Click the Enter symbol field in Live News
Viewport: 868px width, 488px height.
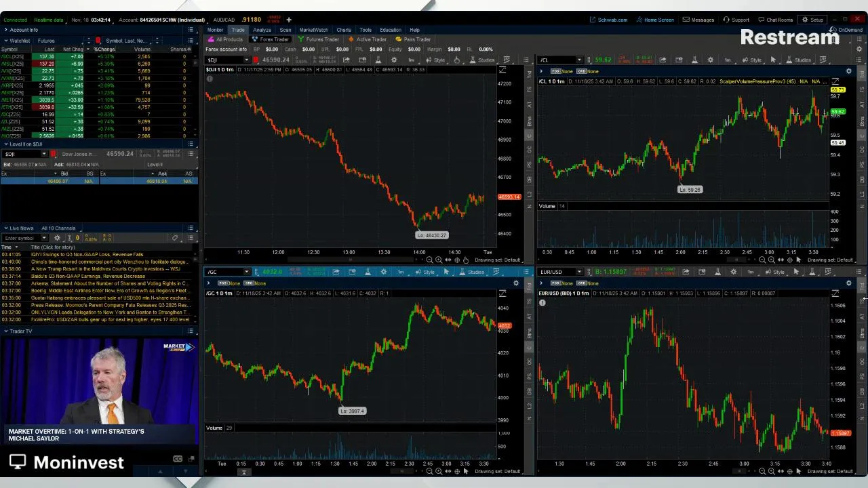point(22,238)
